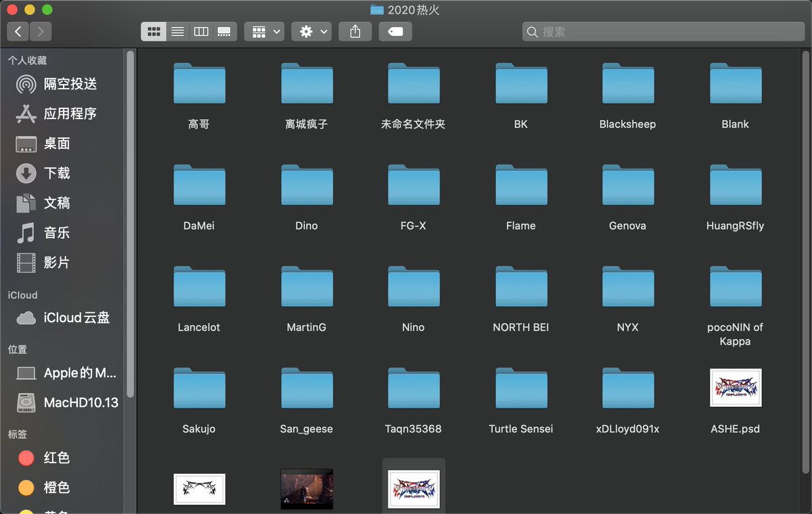This screenshot has height=514, width=812.
Task: Select the Dino folder
Action: pyautogui.click(x=307, y=185)
